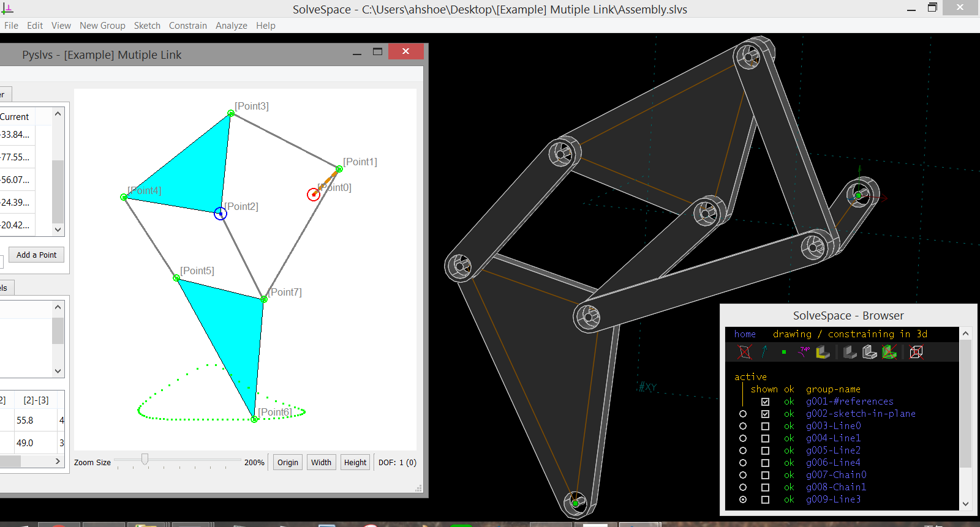Click the Zoom Size slider handle
This screenshot has height=527, width=980.
pos(145,459)
